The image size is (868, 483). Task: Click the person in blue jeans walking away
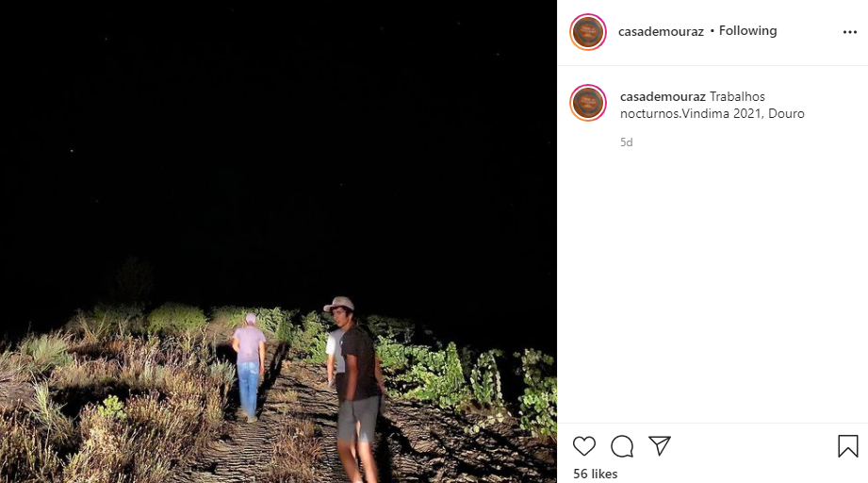point(249,366)
